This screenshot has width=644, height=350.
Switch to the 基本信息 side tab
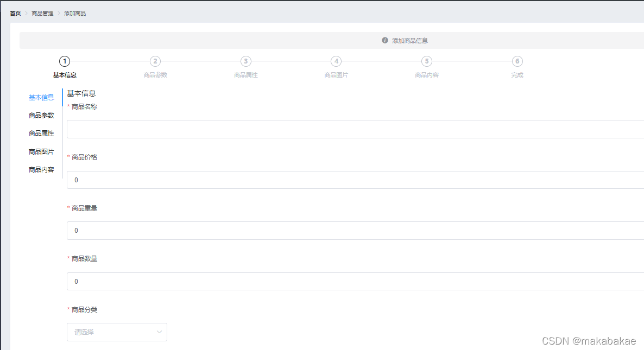(x=41, y=98)
